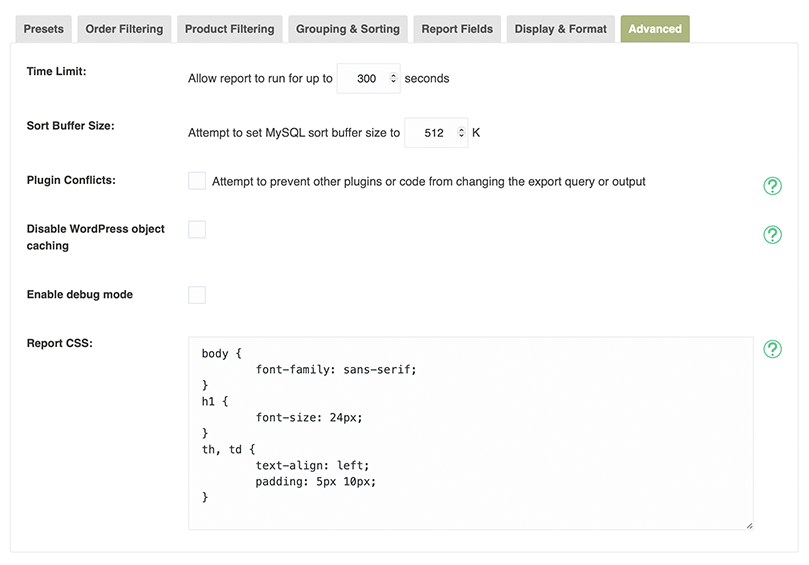Focus the MySQL sort buffer size field
Image resolution: width=809 pixels, height=565 pixels.
(x=430, y=132)
